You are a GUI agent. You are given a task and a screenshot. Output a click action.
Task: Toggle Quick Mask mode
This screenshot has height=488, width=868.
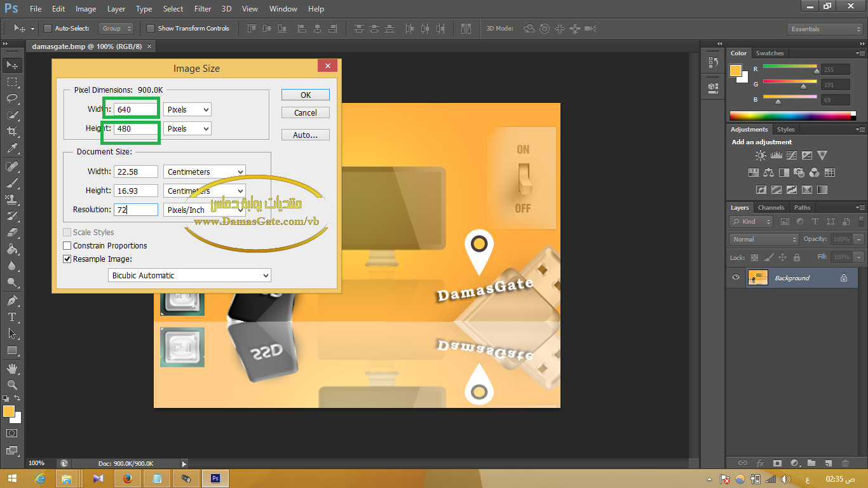(12, 433)
